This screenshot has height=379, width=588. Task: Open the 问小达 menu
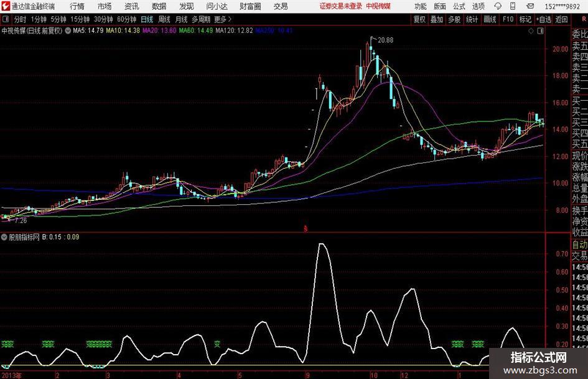tap(217, 6)
